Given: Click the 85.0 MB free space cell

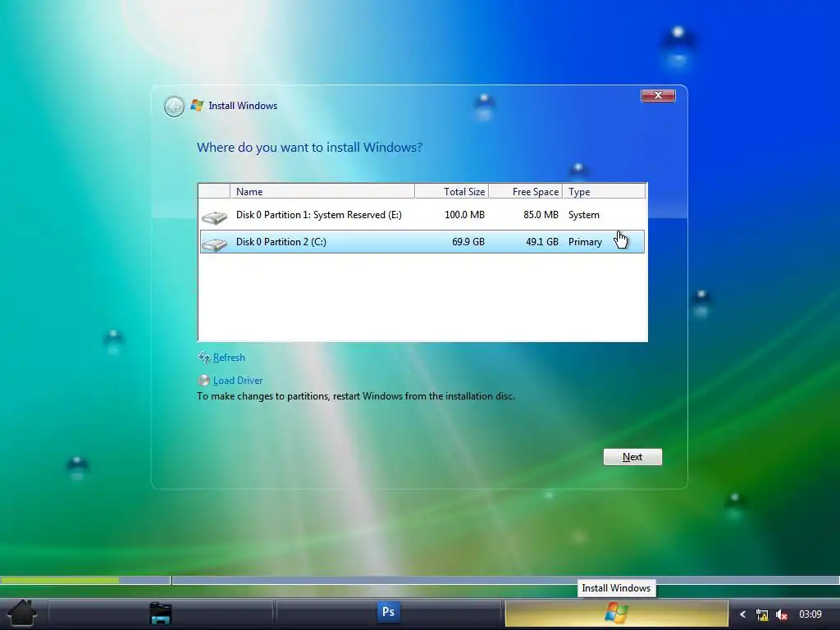Looking at the screenshot, I should click(541, 215).
